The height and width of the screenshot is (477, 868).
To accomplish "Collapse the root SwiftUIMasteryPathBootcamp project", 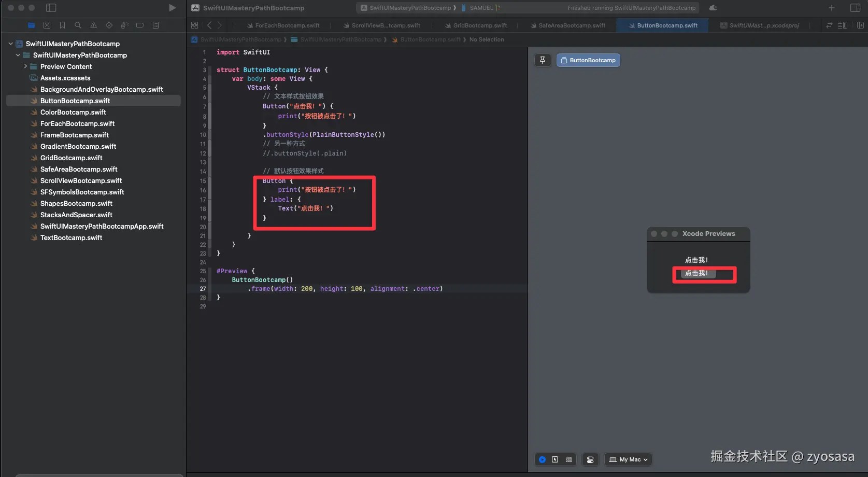I will (10, 44).
